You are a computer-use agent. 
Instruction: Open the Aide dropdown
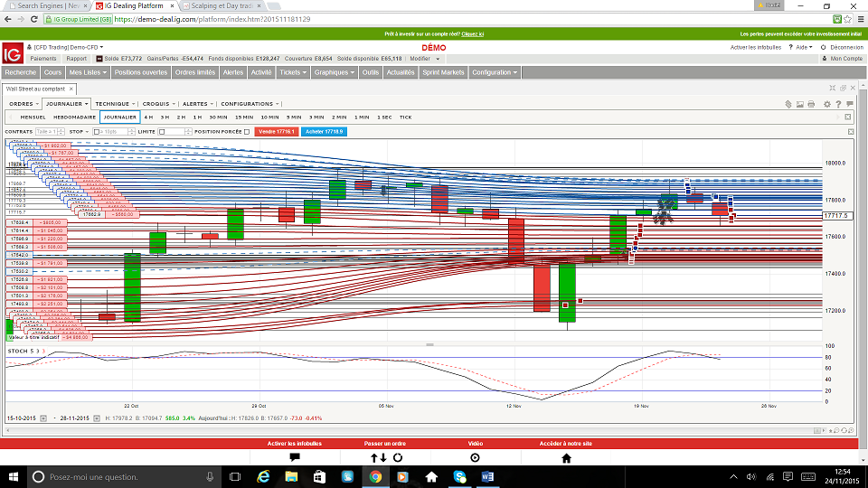coord(805,48)
